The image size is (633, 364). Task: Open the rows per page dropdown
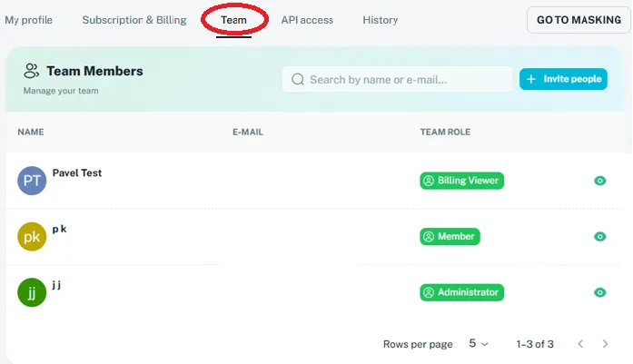coord(479,344)
